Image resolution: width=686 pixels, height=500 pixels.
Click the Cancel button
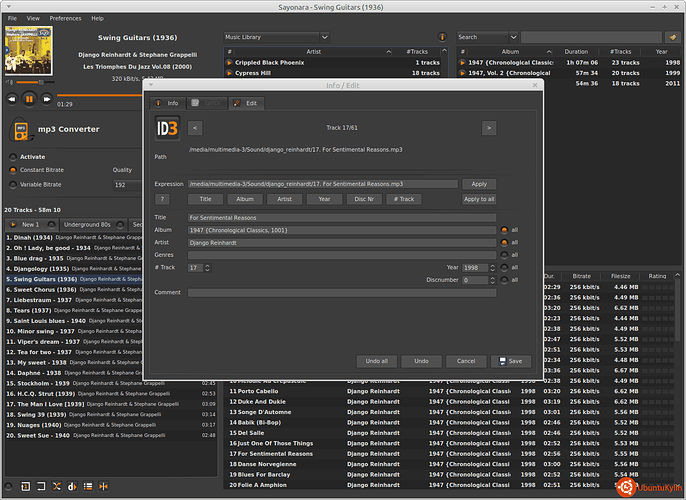click(466, 361)
